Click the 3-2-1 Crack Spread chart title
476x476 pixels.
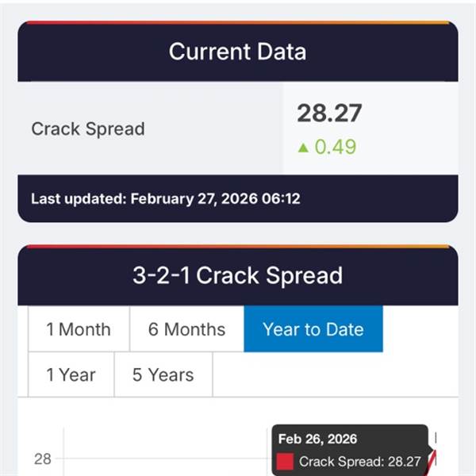coord(237,275)
